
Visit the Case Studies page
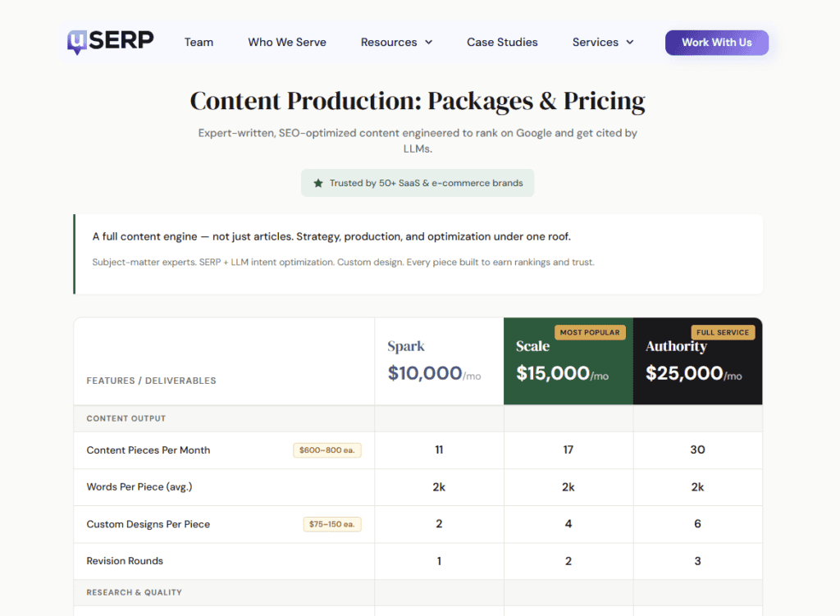coord(502,43)
